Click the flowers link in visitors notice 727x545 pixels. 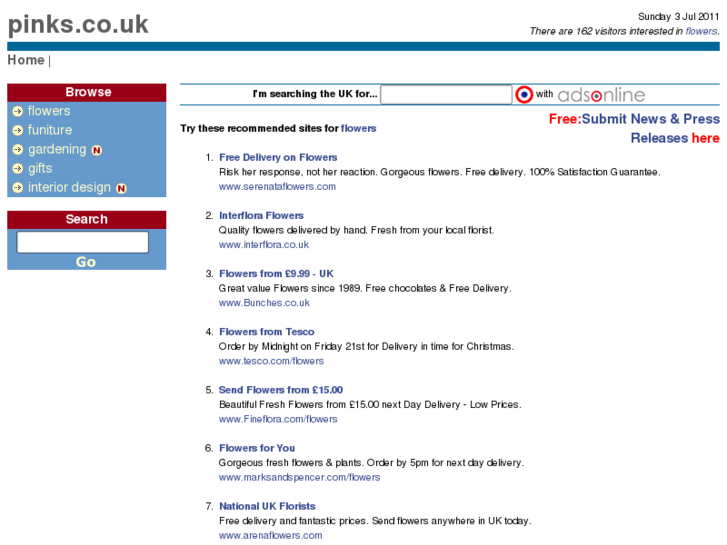coord(701,31)
